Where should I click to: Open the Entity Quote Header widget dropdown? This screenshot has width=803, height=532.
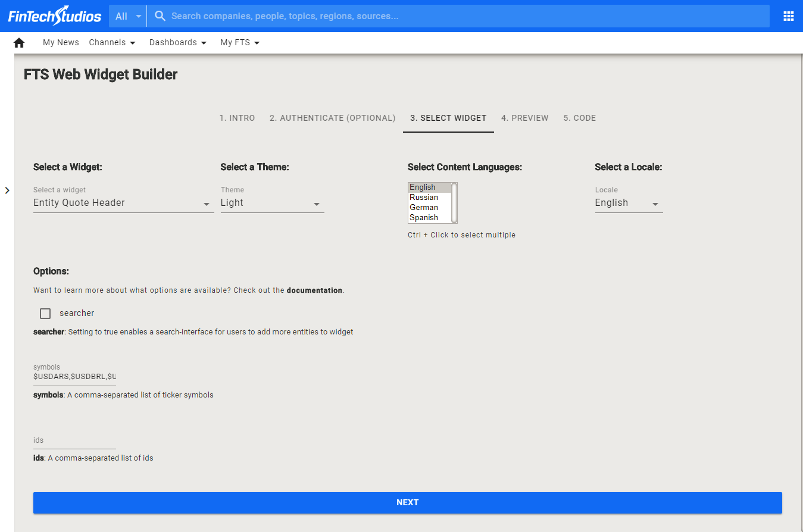pyautogui.click(x=123, y=203)
